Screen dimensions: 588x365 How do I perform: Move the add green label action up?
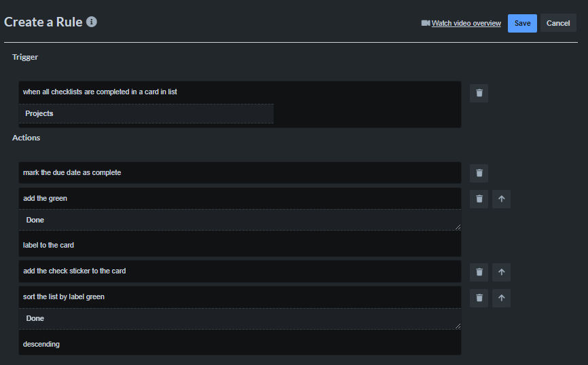tap(501, 199)
